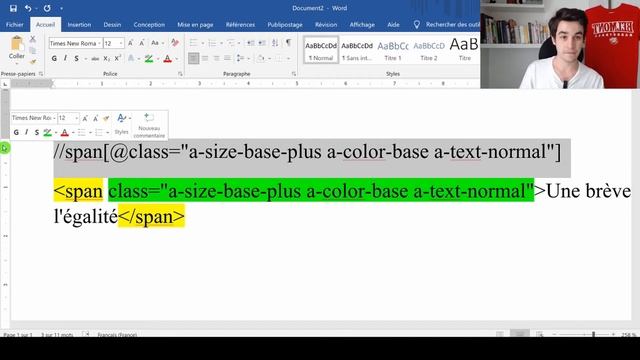Toggle Subscript X2 in the ribbon

[107, 59]
